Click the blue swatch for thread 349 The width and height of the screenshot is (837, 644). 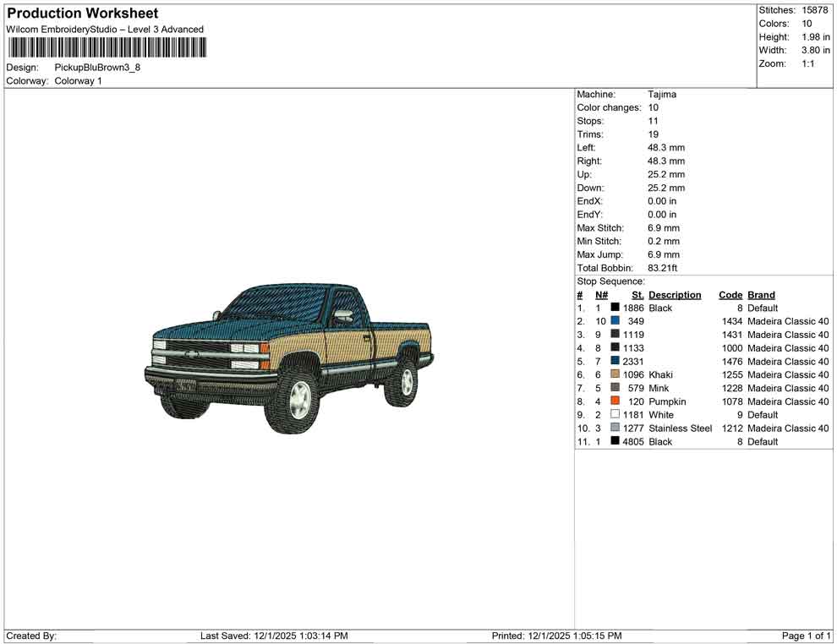click(x=614, y=321)
